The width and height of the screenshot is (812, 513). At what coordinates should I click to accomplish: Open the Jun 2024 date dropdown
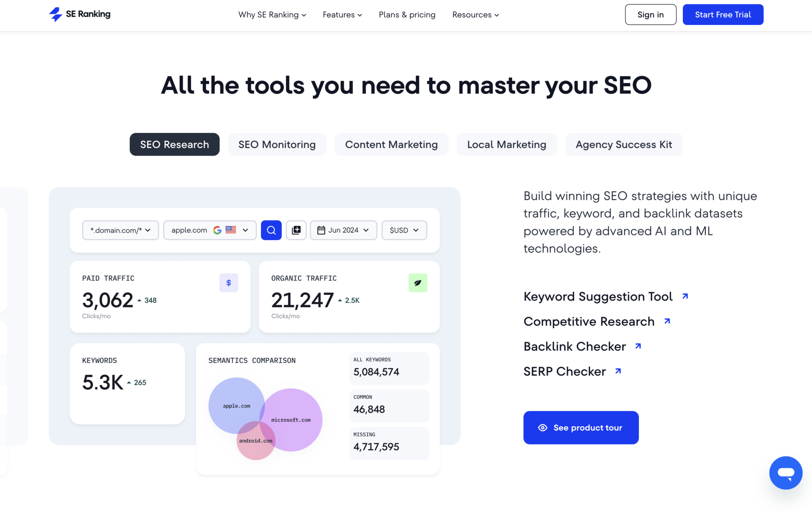click(343, 230)
